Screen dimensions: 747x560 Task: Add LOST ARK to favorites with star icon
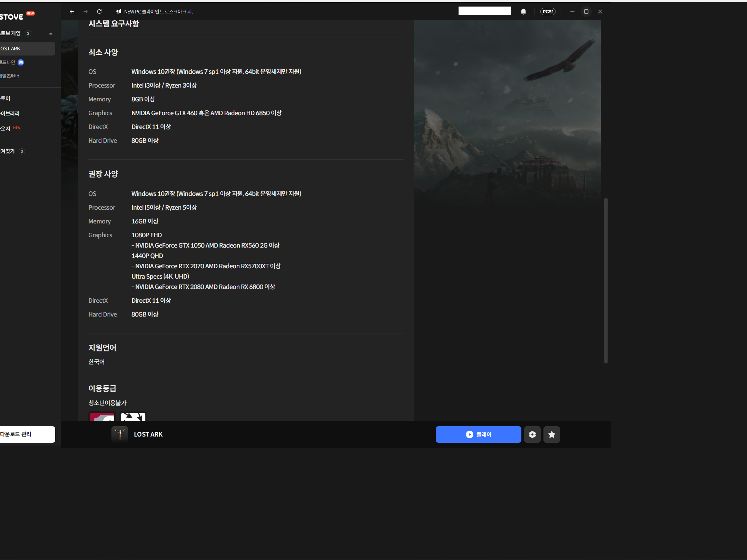coord(551,434)
